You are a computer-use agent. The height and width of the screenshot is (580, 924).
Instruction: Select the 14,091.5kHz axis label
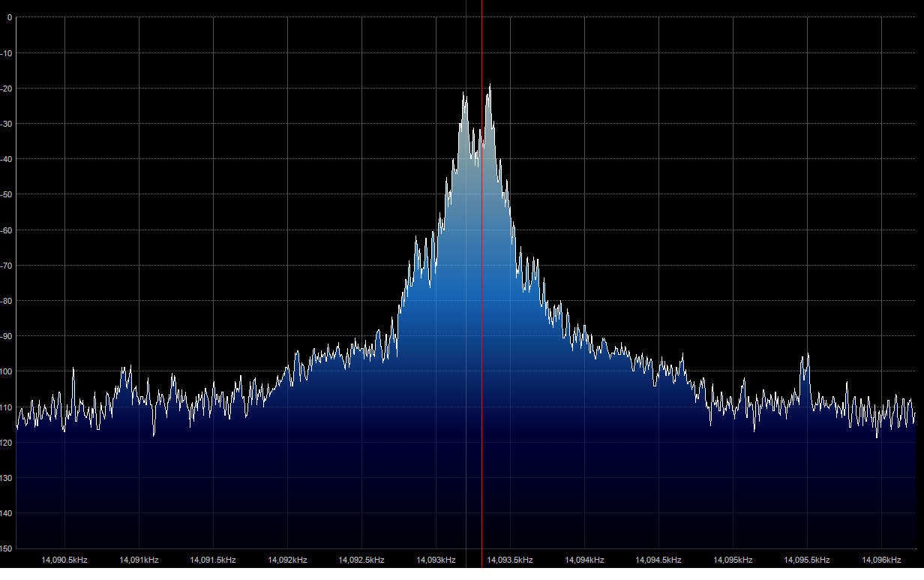(213, 560)
